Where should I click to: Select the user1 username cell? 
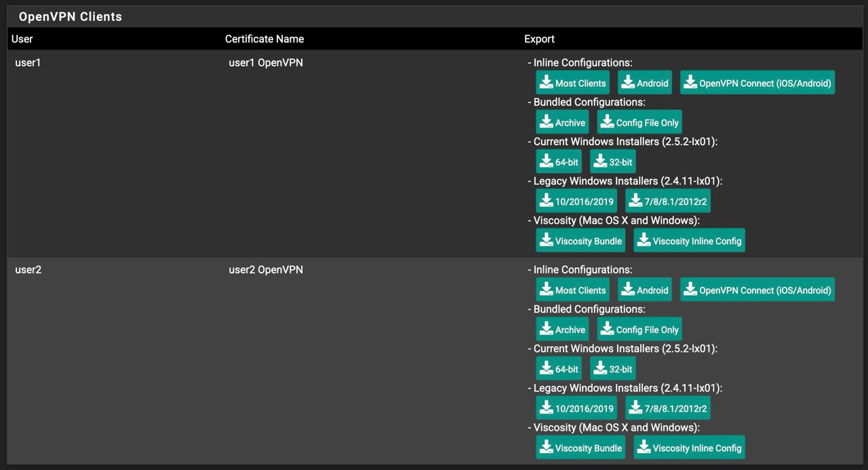(28, 62)
